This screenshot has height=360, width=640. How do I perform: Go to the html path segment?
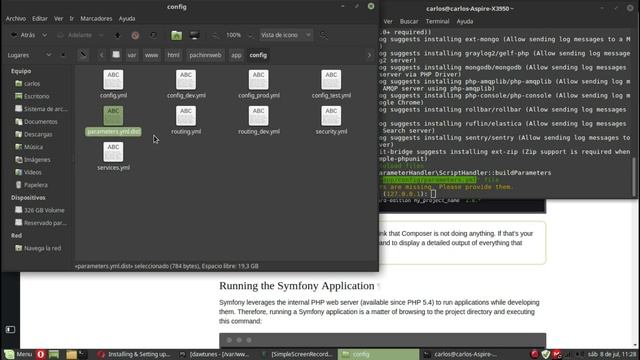[173, 55]
